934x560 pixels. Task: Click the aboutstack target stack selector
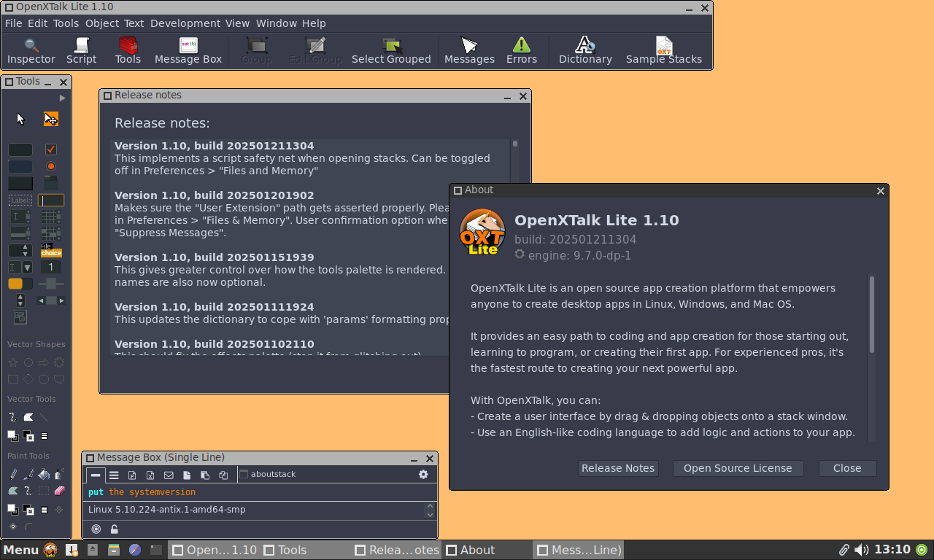(268, 474)
